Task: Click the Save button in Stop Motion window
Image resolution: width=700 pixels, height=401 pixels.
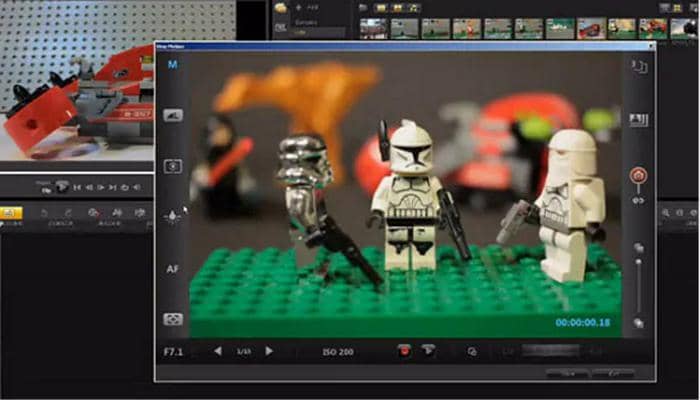Action: tap(567, 373)
